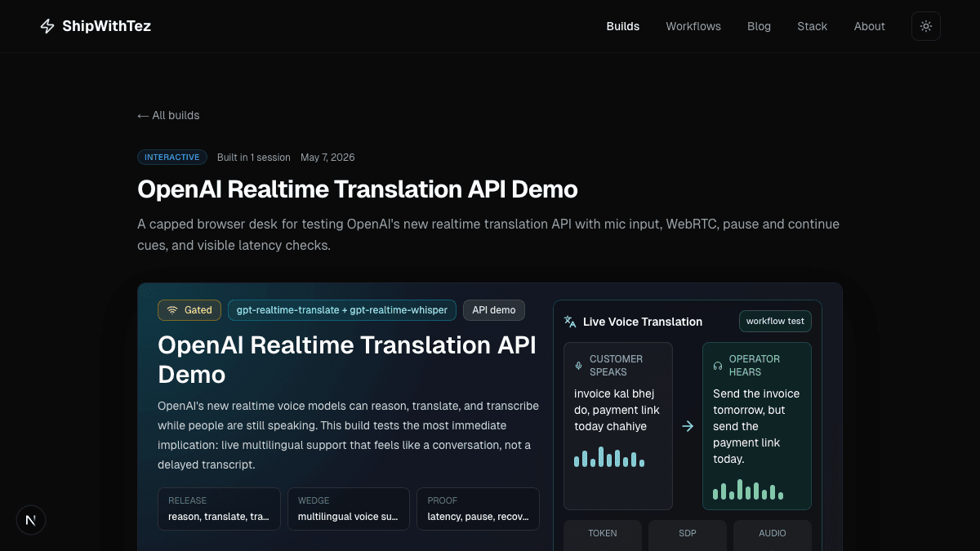The image size is (980, 551).
Task: Open the Stack nav item
Action: click(813, 26)
